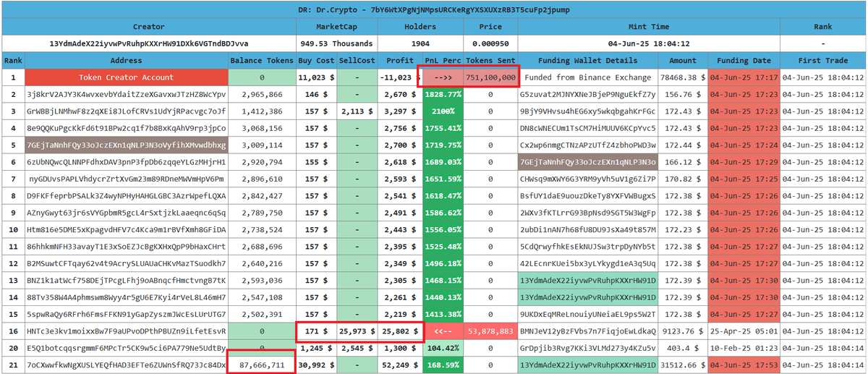The image size is (868, 374).
Task: Select the address starting with E5Q1botcqqsrgmmF6M
Action: point(126,349)
